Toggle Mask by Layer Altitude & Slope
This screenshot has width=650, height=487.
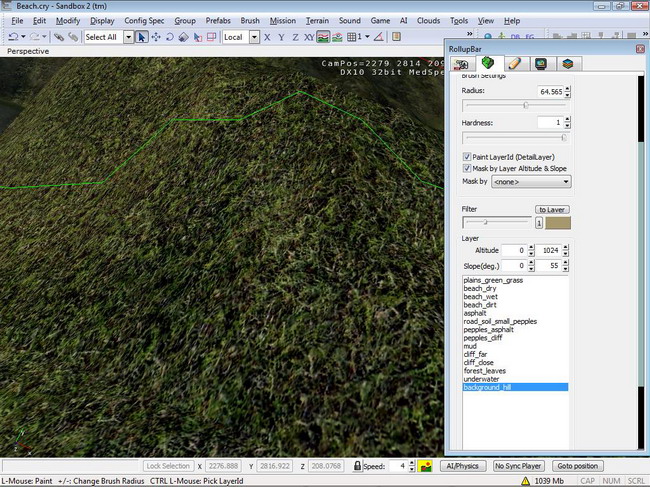click(467, 168)
